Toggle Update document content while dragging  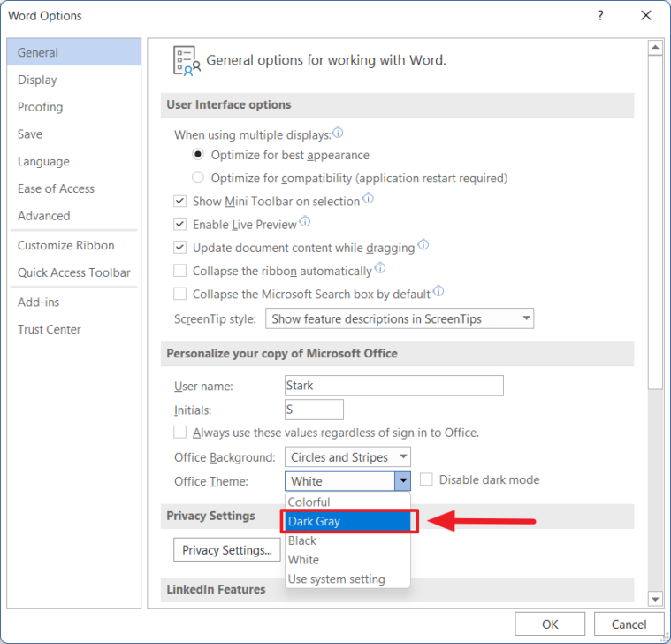tap(179, 247)
